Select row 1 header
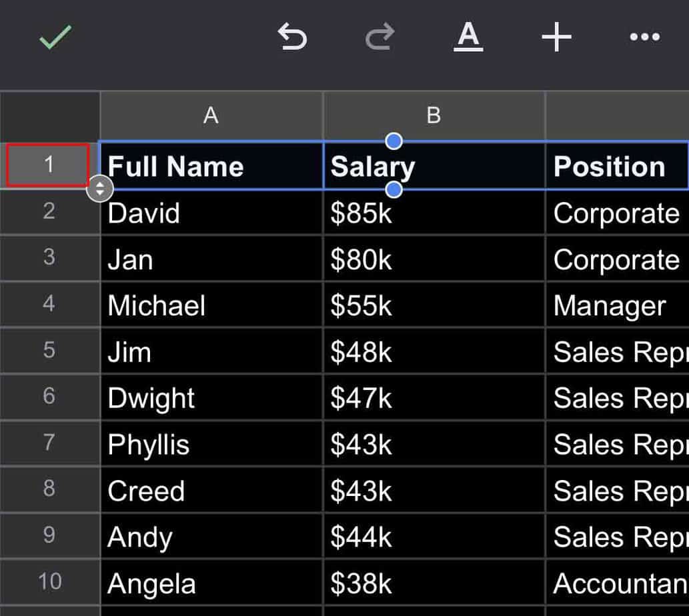 click(48, 165)
